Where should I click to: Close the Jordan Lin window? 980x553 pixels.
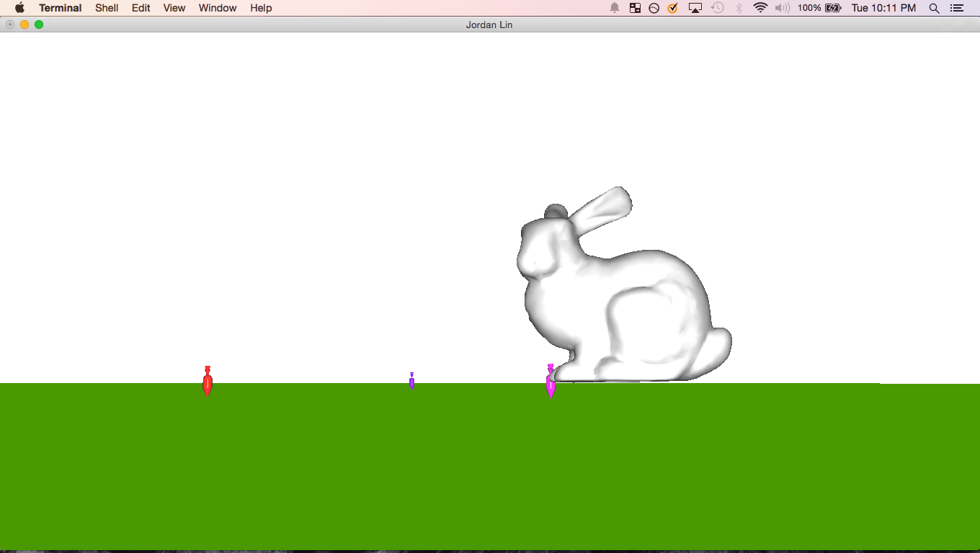point(10,24)
